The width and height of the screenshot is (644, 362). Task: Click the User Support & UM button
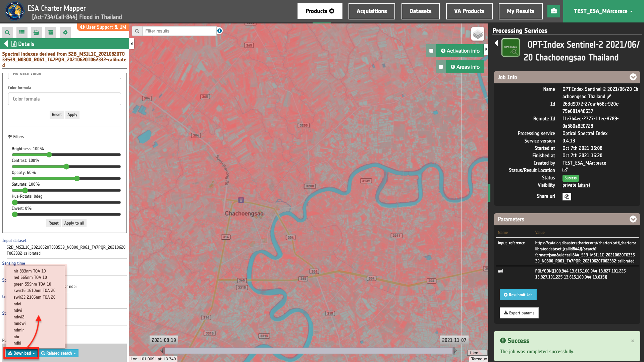pos(103,27)
